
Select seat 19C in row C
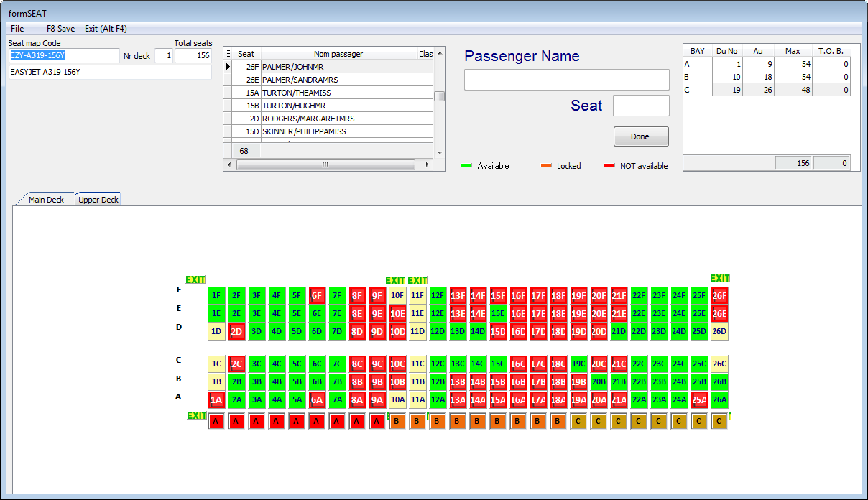click(578, 364)
